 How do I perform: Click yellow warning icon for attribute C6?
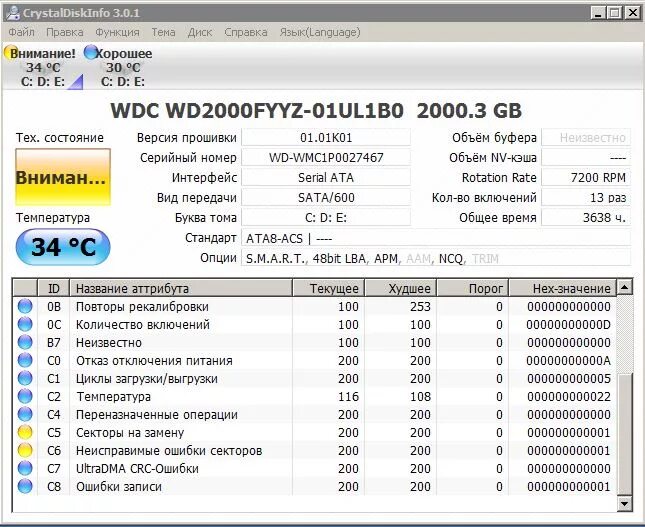pyautogui.click(x=25, y=450)
